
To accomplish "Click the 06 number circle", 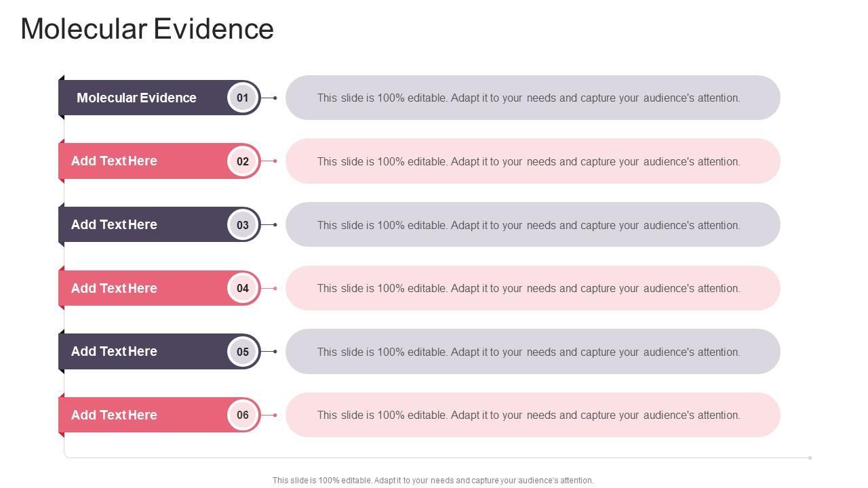I will [x=243, y=415].
